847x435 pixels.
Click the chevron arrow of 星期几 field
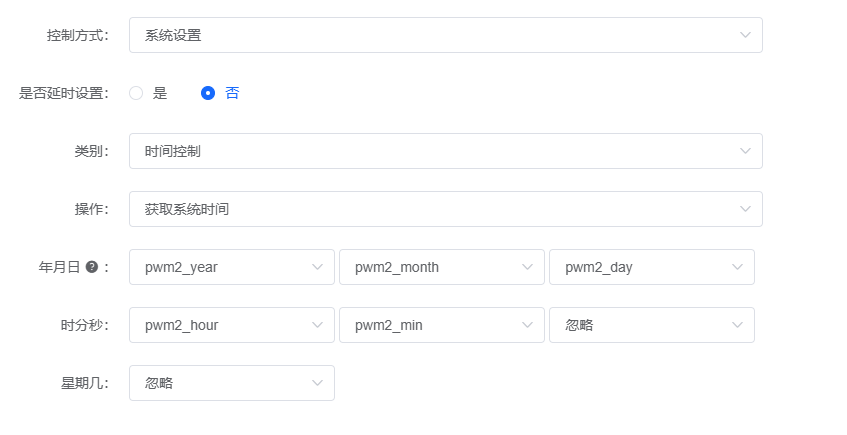[317, 383]
